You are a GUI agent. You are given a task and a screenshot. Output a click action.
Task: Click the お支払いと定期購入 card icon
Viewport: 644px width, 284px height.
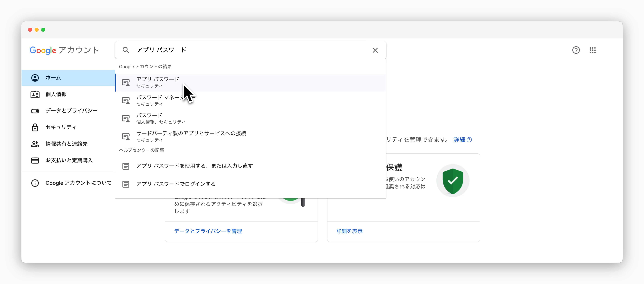[35, 160]
